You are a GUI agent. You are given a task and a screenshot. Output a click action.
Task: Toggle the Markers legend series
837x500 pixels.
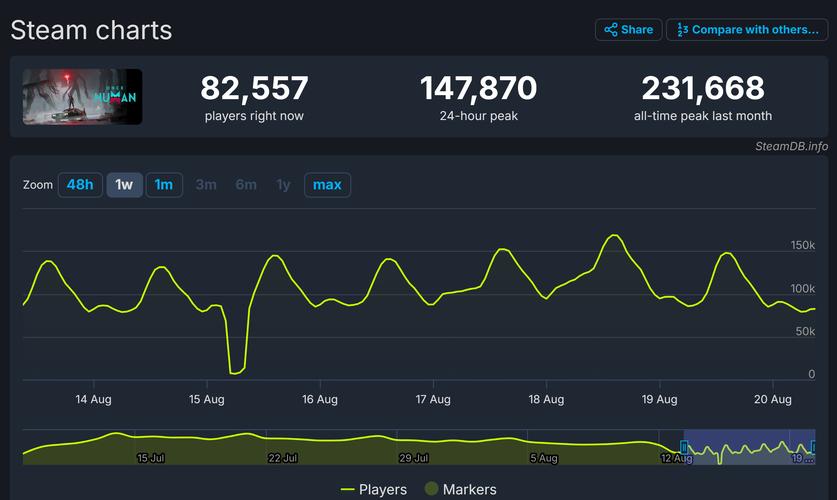point(461,489)
